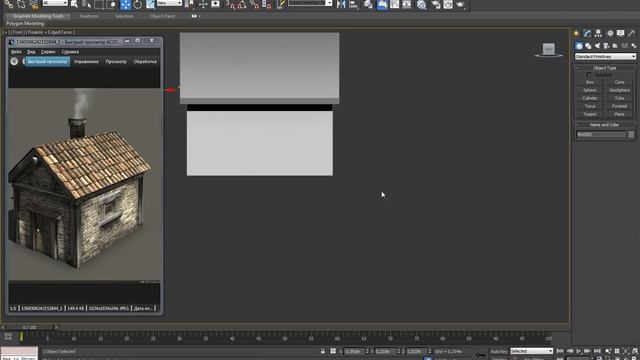This screenshot has width=640, height=360.
Task: Select the Cameras category icon
Action: tap(606, 46)
